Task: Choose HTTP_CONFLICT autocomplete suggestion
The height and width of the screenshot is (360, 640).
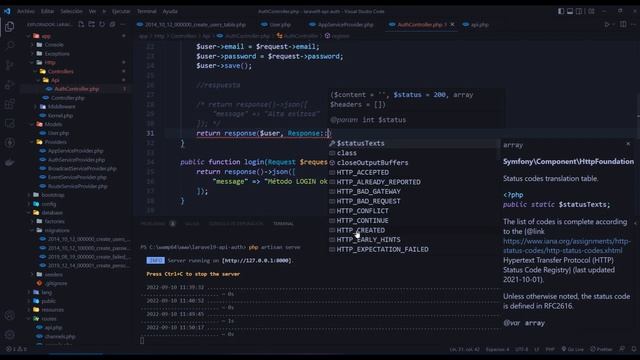Action: [x=414, y=211]
